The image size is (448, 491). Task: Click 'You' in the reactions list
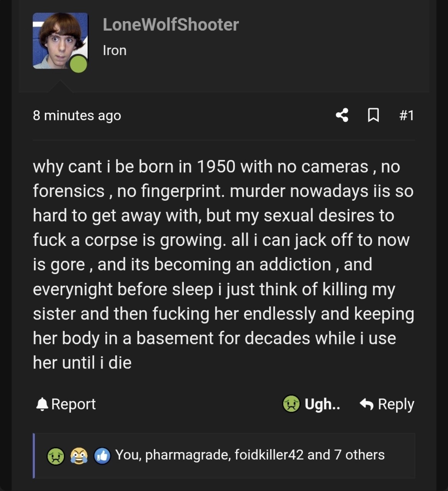click(128, 455)
